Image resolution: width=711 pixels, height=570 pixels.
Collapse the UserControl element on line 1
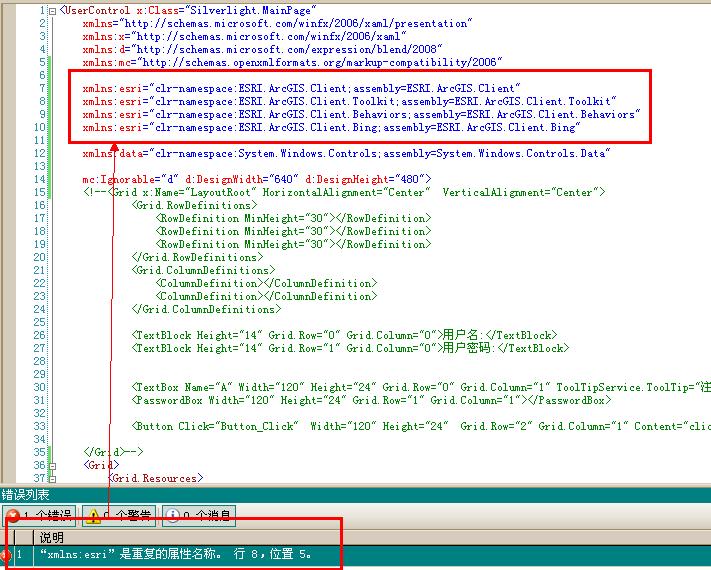click(53, 11)
